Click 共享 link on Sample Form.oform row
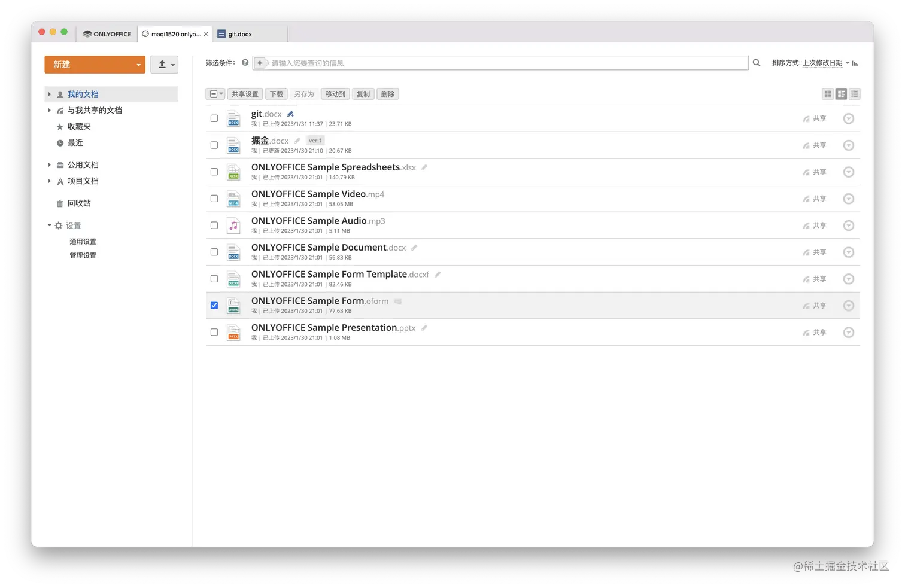The width and height of the screenshot is (905, 588). (815, 306)
